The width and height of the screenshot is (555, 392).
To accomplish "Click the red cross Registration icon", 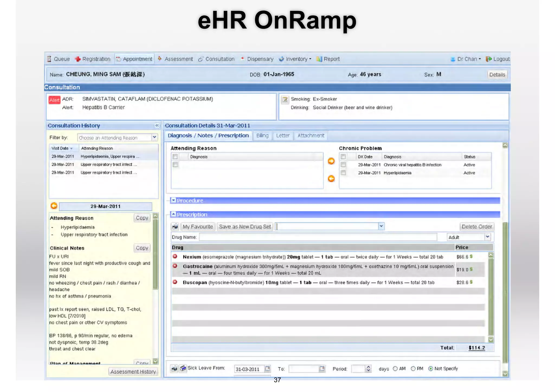I will click(78, 59).
